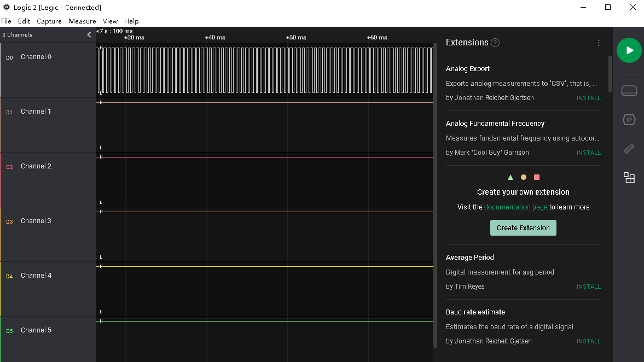
Task: Install the Baud rate estimate extension
Action: [589, 341]
